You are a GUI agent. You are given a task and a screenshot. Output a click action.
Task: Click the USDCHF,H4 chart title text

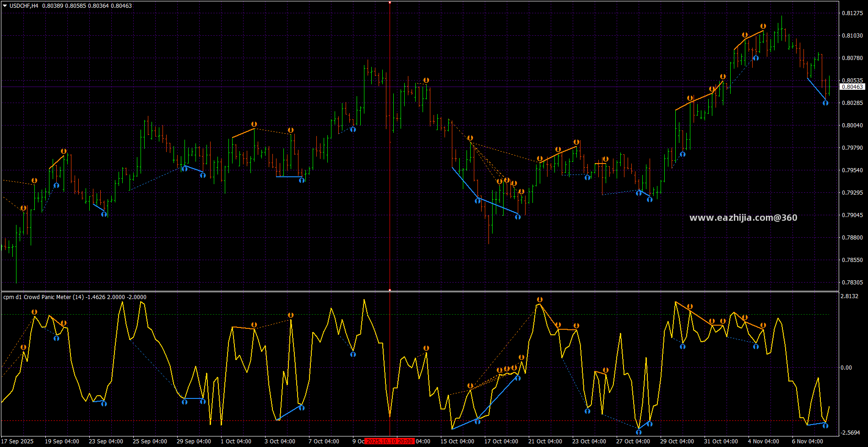click(24, 6)
